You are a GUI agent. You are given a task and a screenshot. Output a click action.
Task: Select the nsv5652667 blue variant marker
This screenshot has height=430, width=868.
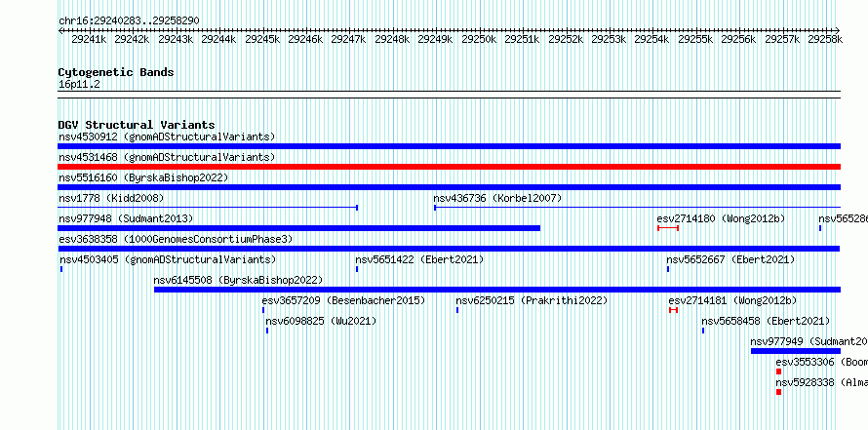[668, 269]
